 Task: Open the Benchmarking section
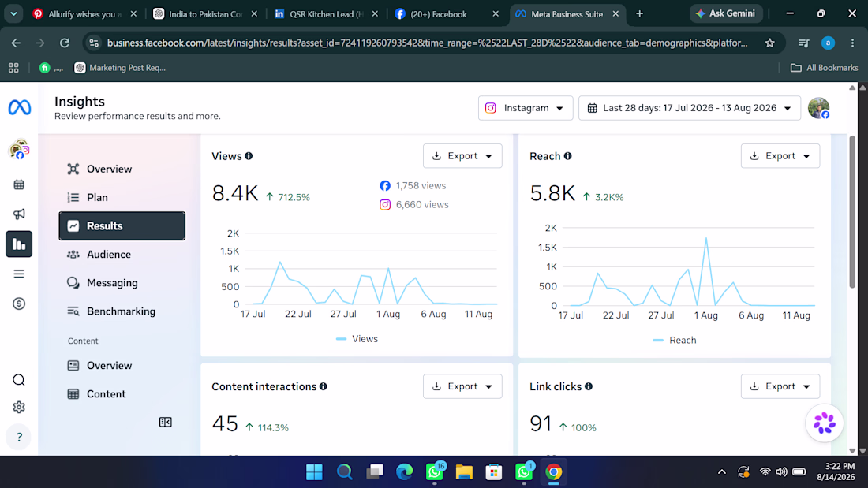click(x=122, y=311)
